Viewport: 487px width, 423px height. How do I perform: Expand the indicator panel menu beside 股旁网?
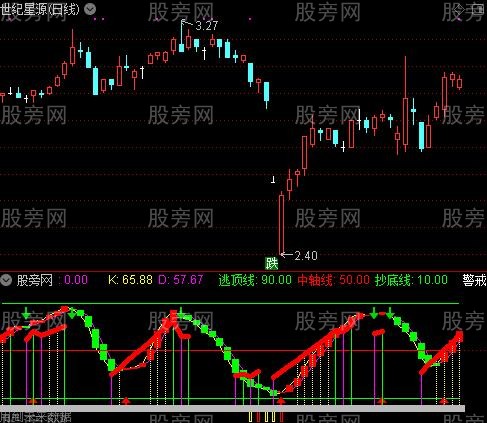(6, 280)
